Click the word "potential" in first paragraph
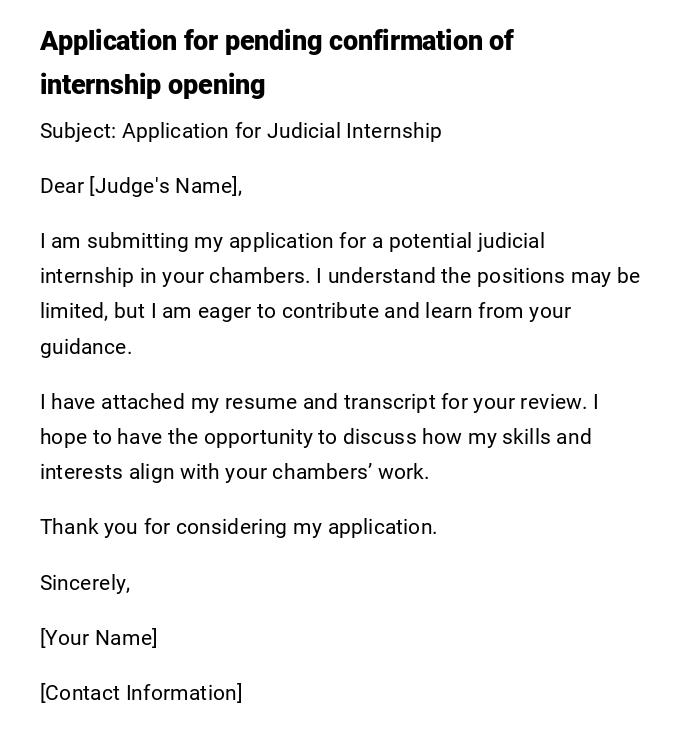The width and height of the screenshot is (700, 755). click(x=430, y=242)
